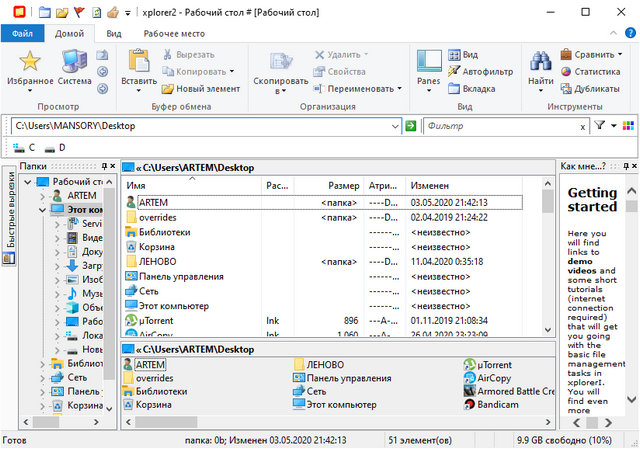
Task: Click the green Go arrow beside address bar
Action: coord(410,126)
